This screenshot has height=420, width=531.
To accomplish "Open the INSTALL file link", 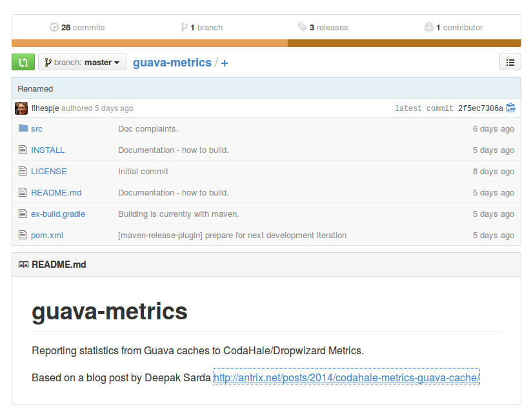I will click(48, 150).
